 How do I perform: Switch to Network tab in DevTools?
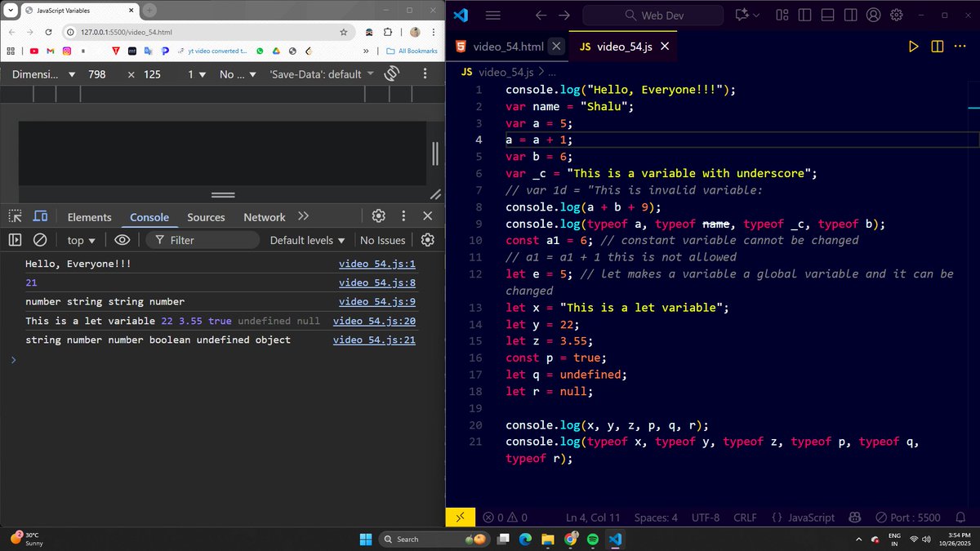tap(265, 217)
